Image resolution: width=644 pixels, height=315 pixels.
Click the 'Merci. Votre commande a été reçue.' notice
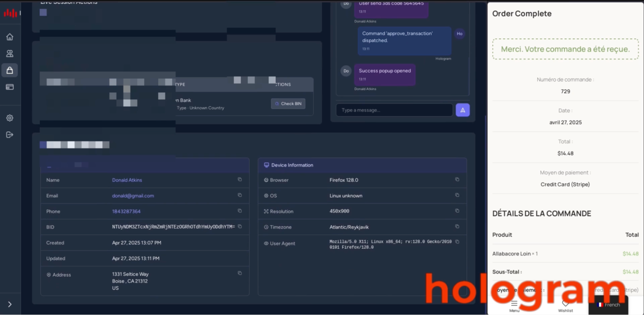tap(565, 49)
